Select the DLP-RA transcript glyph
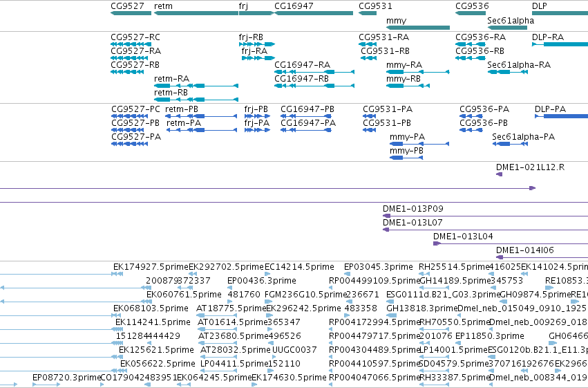588x388 pixels. tap(560, 44)
